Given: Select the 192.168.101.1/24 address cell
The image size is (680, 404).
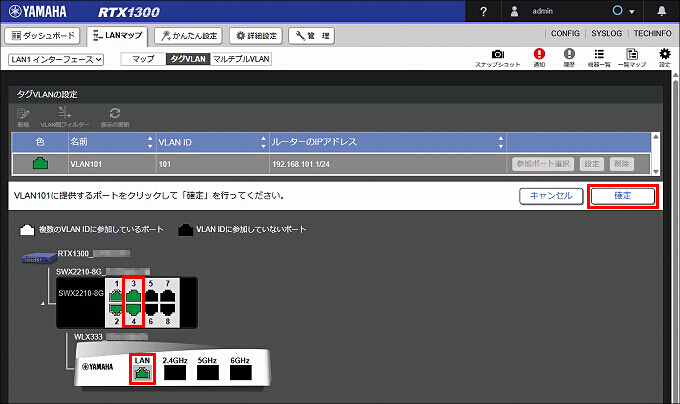Looking at the screenshot, I should click(388, 164).
